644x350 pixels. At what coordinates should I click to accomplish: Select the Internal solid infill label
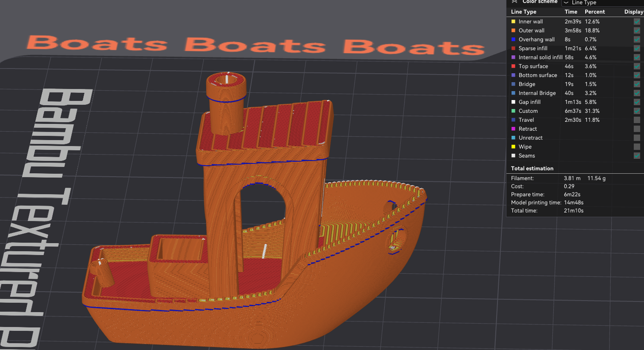click(x=540, y=57)
